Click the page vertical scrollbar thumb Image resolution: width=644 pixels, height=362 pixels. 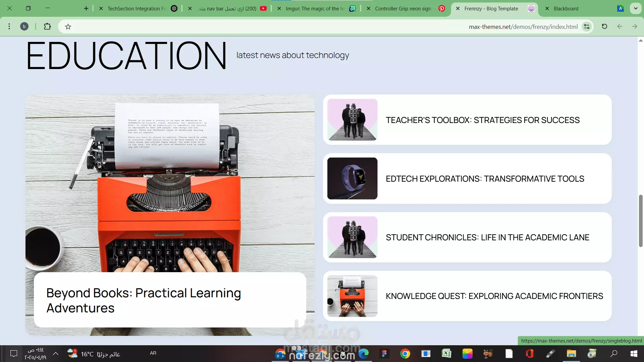(641, 221)
